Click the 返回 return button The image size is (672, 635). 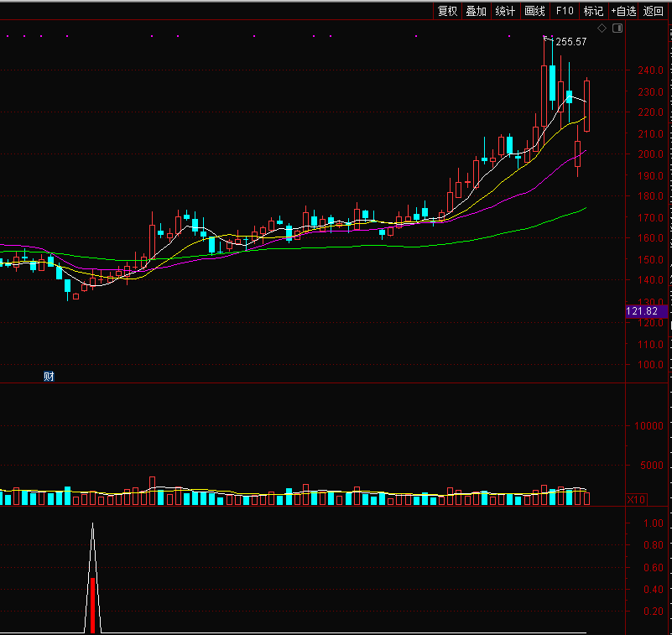tap(654, 11)
